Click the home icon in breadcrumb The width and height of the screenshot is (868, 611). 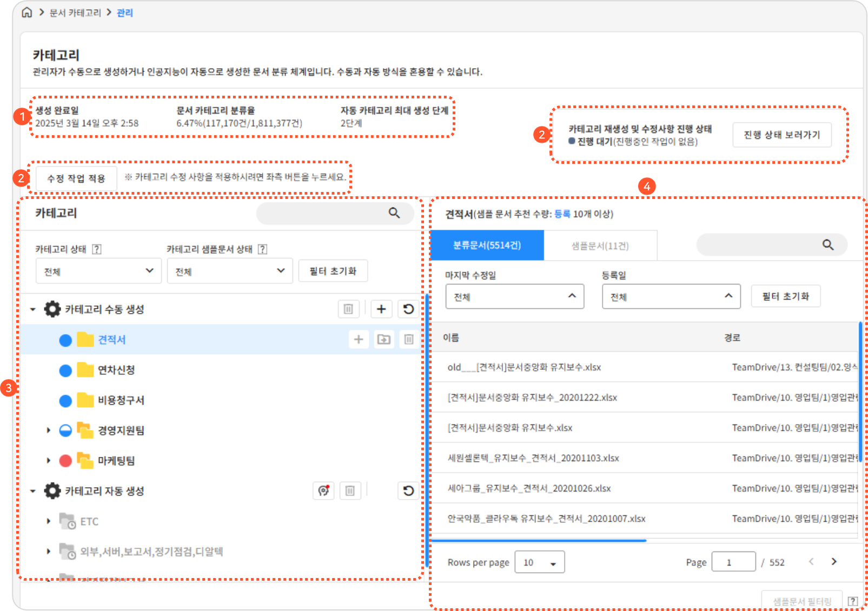[x=26, y=12]
